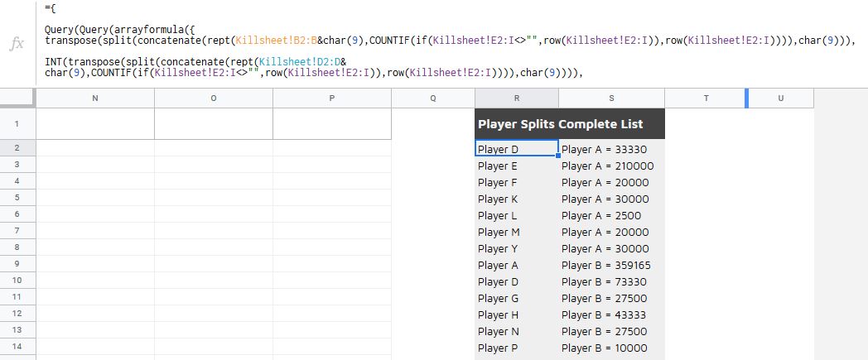This screenshot has height=360, width=868.
Task: Select the cell Player A = 30000 beside Player K
Action: pos(612,198)
